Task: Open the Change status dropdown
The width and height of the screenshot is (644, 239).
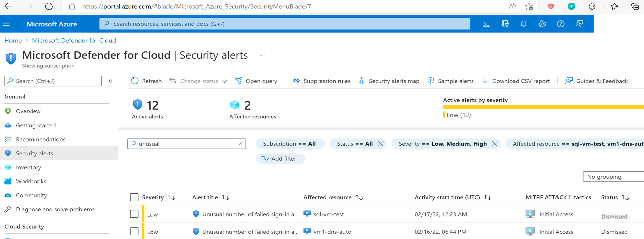Action: (198, 81)
